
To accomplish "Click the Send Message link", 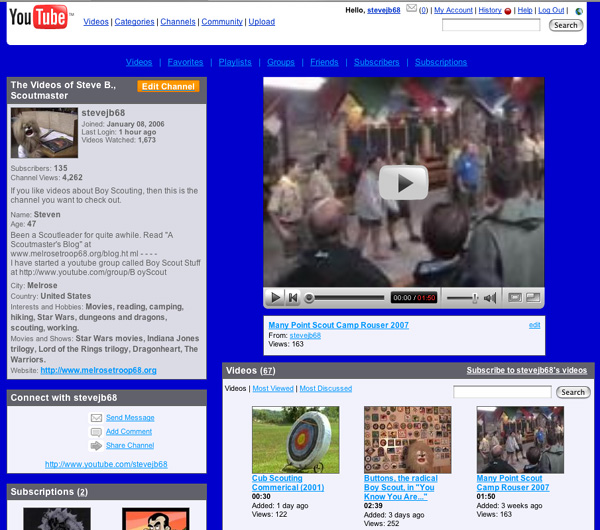I will (x=130, y=417).
